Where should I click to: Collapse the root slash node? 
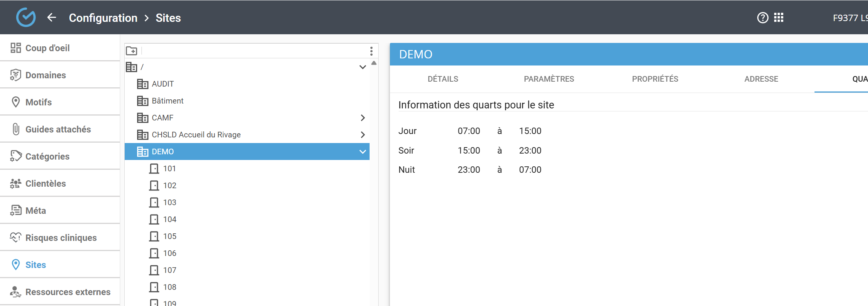pyautogui.click(x=362, y=67)
